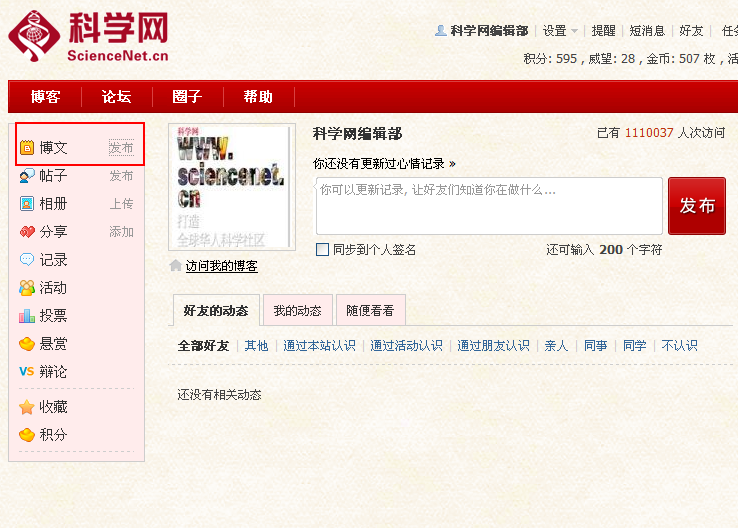This screenshot has height=528, width=738.
Task: Click the 活动 activity icon
Action: 27,288
